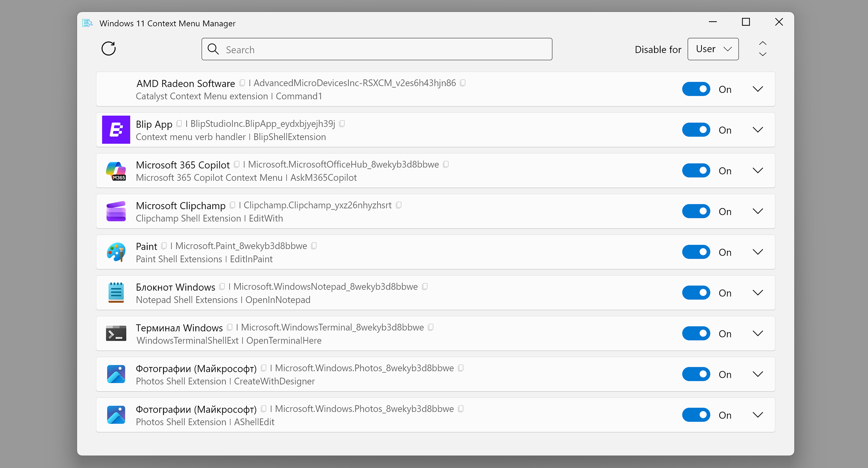
Task: Click the text 'Context menu verb handler | BlipShellExtension'
Action: coord(231,137)
